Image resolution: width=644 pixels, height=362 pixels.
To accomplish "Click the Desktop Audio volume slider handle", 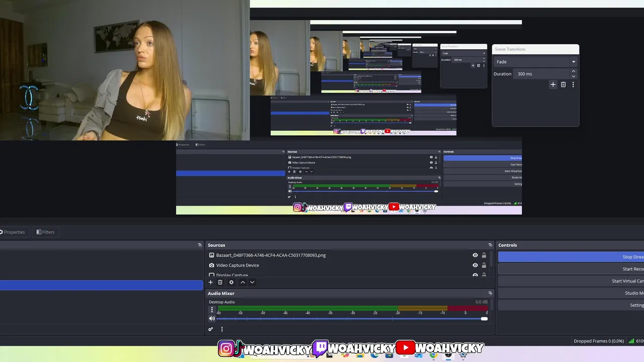I will point(484,318).
